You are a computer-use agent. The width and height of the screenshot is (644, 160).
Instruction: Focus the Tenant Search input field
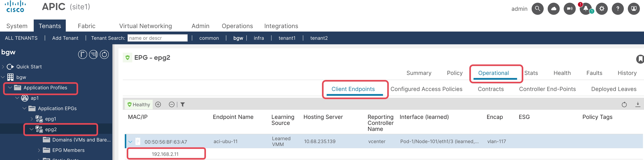(x=158, y=38)
